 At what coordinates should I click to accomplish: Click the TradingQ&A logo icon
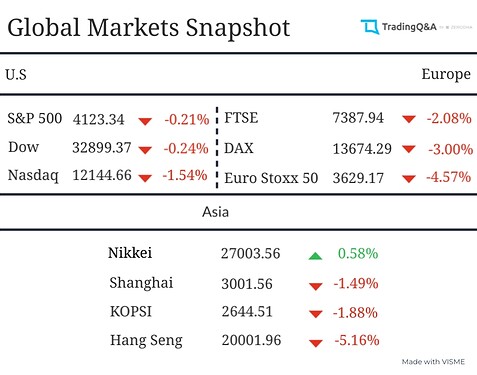[370, 27]
